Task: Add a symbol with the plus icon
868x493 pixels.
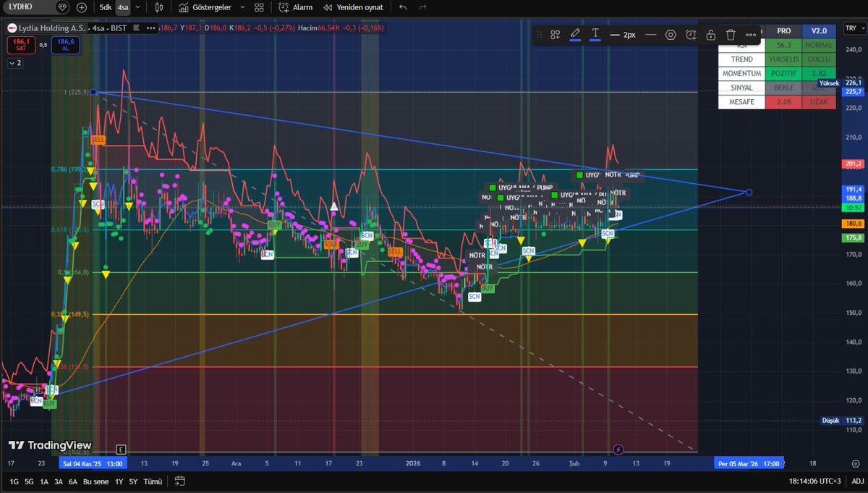Action: coord(81,7)
